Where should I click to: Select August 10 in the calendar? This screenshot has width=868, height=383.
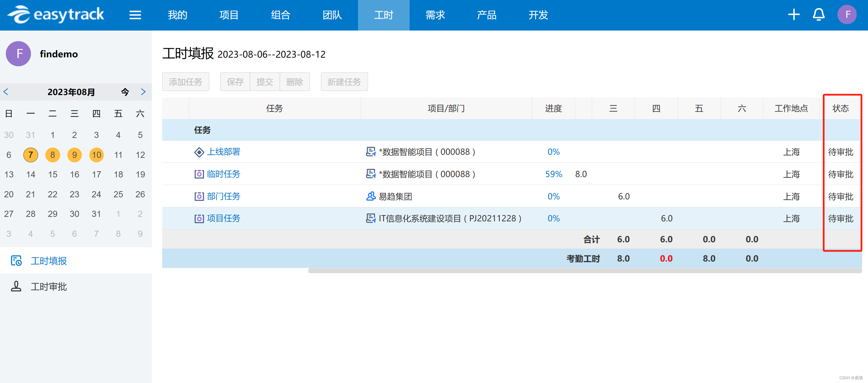[x=97, y=155]
